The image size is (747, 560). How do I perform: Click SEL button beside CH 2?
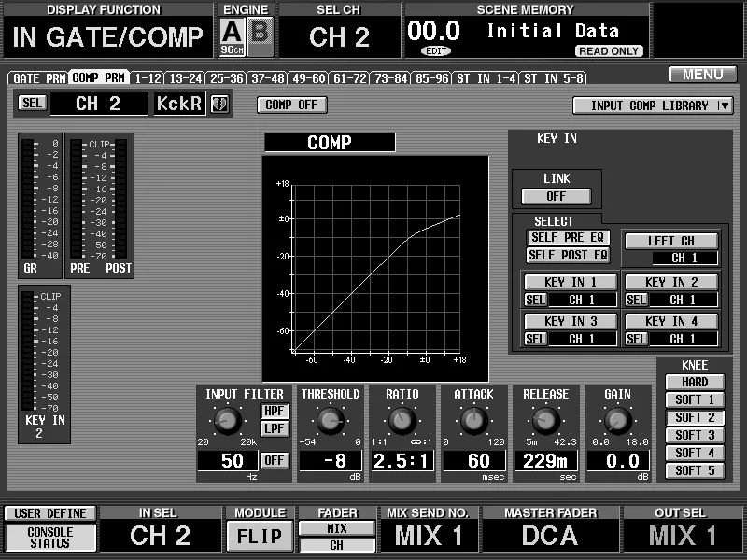(x=32, y=103)
